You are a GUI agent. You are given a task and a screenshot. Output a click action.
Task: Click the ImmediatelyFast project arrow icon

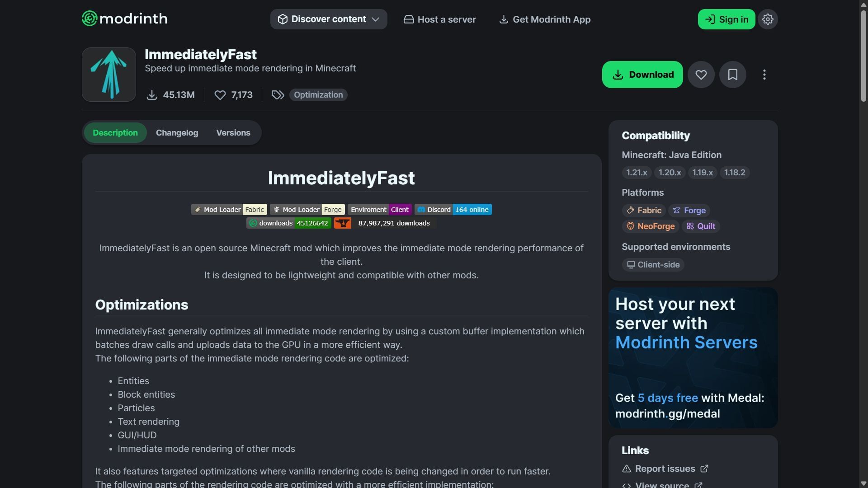109,75
